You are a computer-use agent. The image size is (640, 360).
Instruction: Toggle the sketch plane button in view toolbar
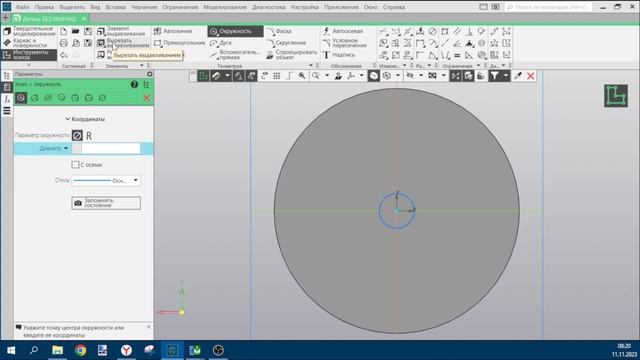[203, 76]
